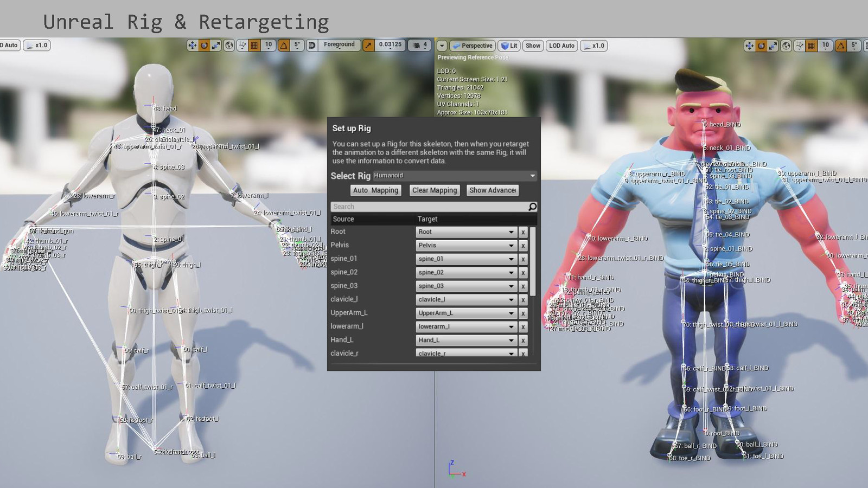Toggle world coordinate space in left viewport
This screenshot has height=488, width=868.
pyautogui.click(x=229, y=46)
